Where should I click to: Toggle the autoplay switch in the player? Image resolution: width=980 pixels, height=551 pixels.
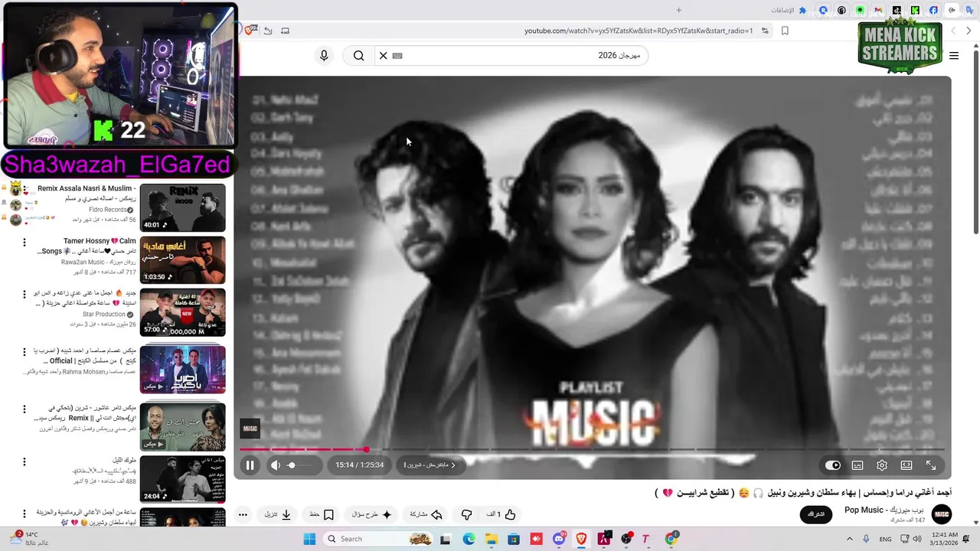833,465
